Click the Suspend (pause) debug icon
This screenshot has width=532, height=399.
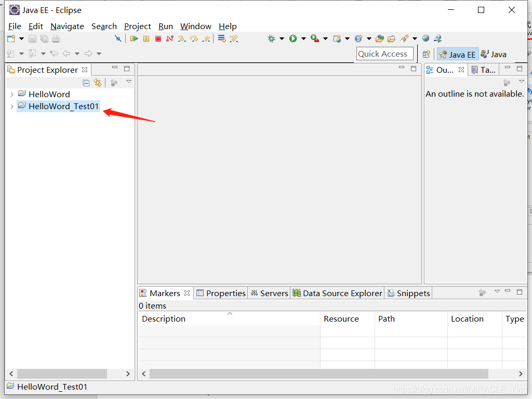146,38
